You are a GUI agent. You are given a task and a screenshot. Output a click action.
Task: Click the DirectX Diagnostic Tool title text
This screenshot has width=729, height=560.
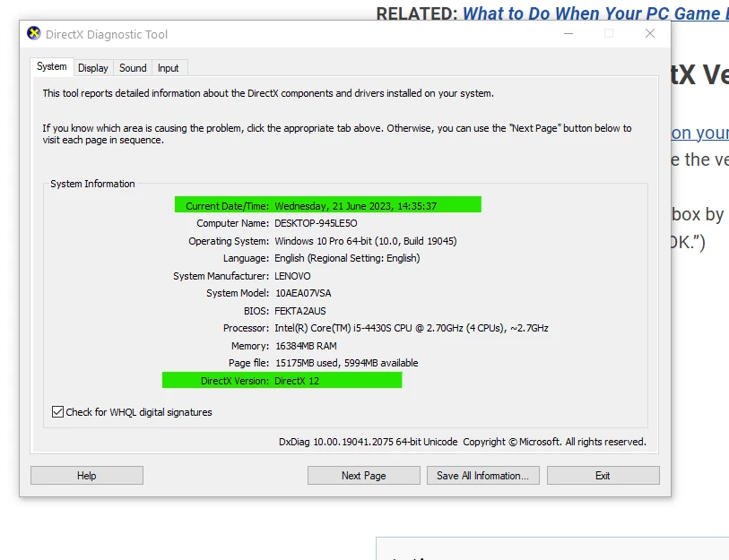107,34
